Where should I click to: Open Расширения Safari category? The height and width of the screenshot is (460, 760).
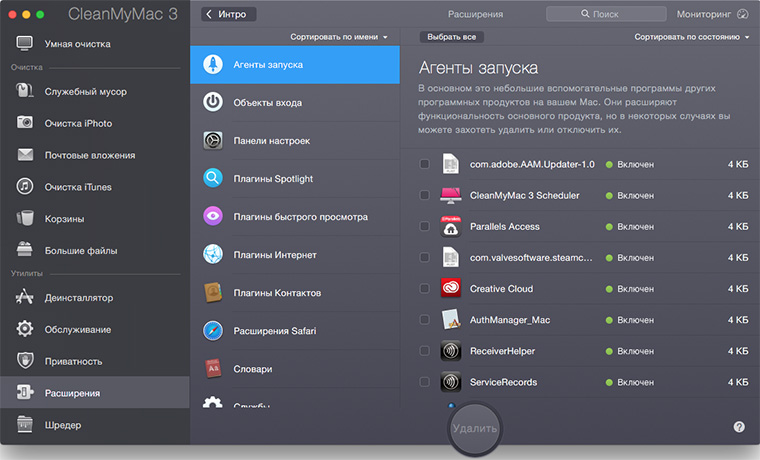pos(295,331)
